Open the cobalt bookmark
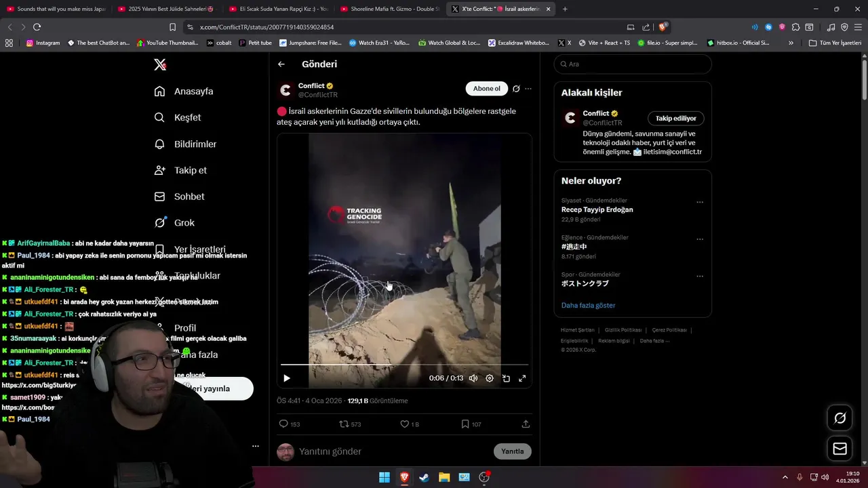The height and width of the screenshot is (488, 868). (x=219, y=43)
